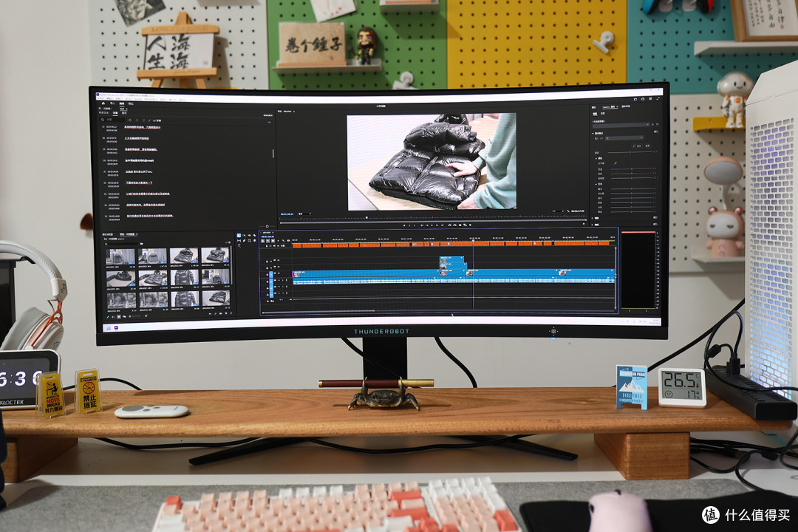Image resolution: width=798 pixels, height=532 pixels.
Task: Click the timeline playhead on the ruler
Action: coord(473,239)
